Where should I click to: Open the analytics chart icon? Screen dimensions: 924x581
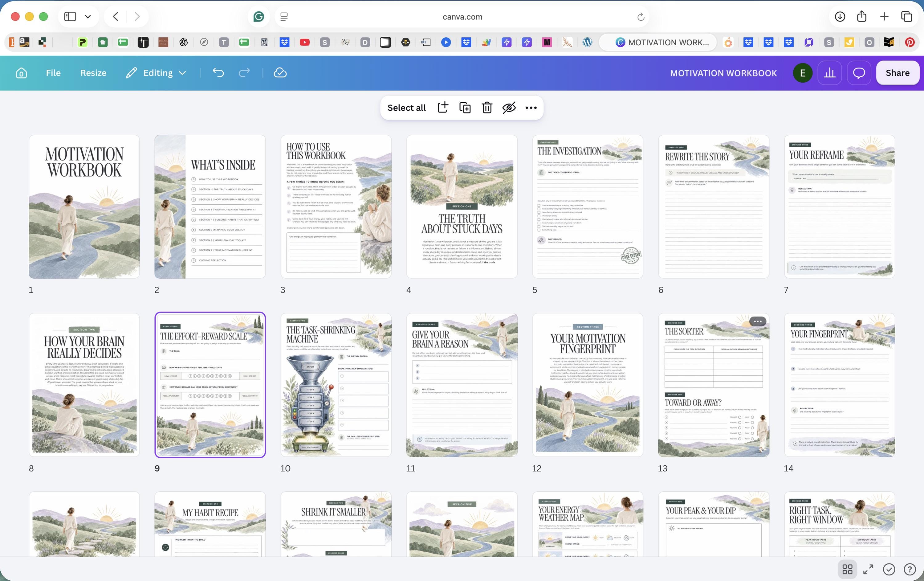[830, 73]
